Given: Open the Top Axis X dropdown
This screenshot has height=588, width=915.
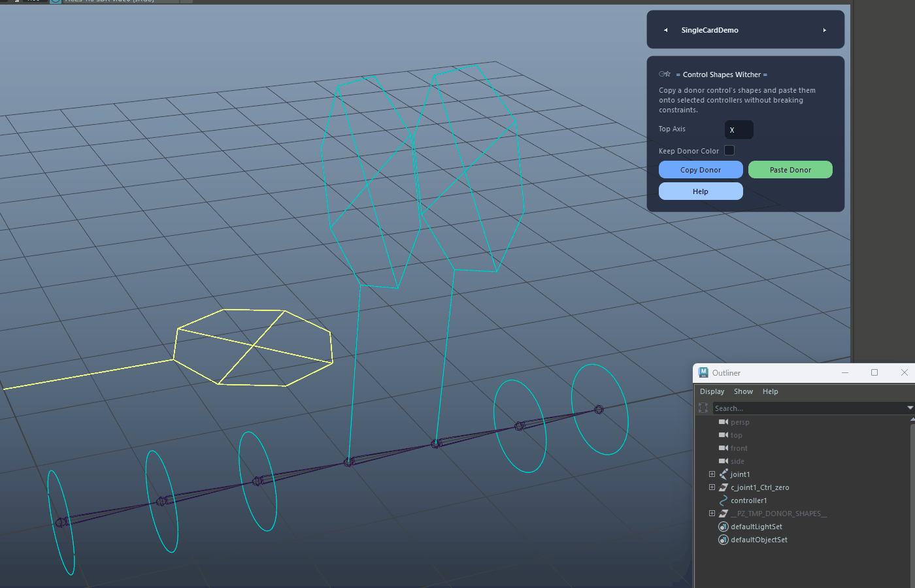Looking at the screenshot, I should [x=739, y=129].
